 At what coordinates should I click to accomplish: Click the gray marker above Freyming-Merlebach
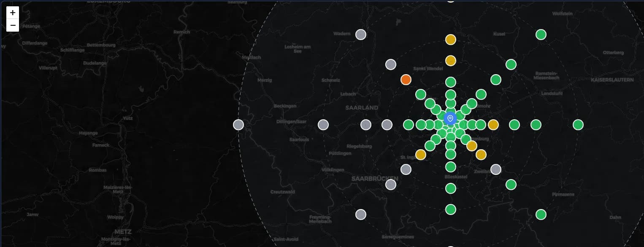360,215
